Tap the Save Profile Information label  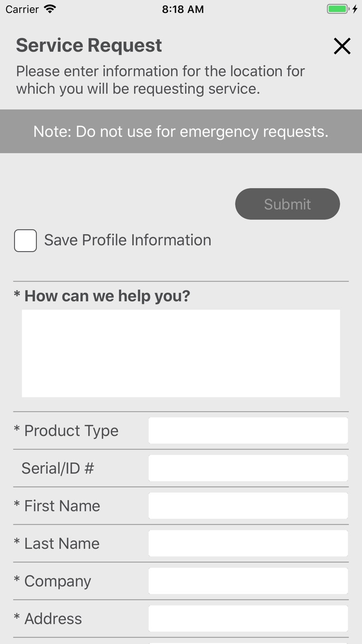[x=128, y=240]
